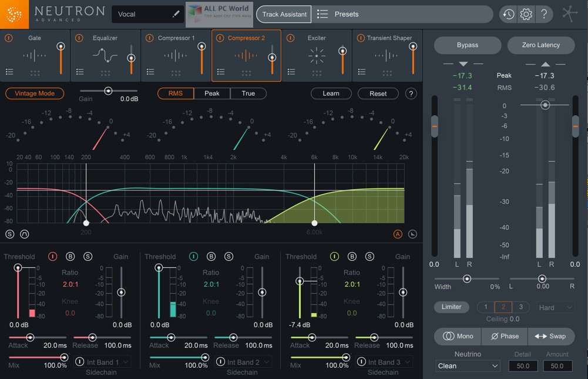Enable Vintage Mode
This screenshot has height=379, width=588.
point(35,93)
